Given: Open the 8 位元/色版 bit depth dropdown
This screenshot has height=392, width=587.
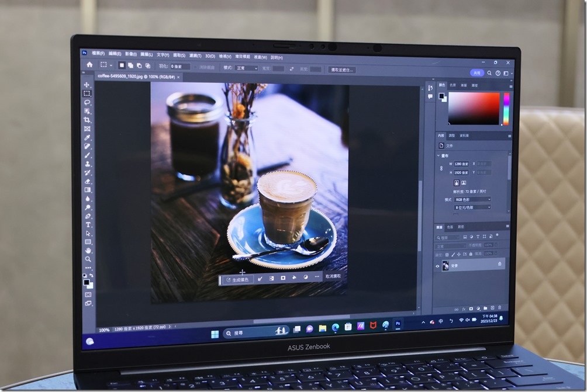Looking at the screenshot, I should point(472,207).
